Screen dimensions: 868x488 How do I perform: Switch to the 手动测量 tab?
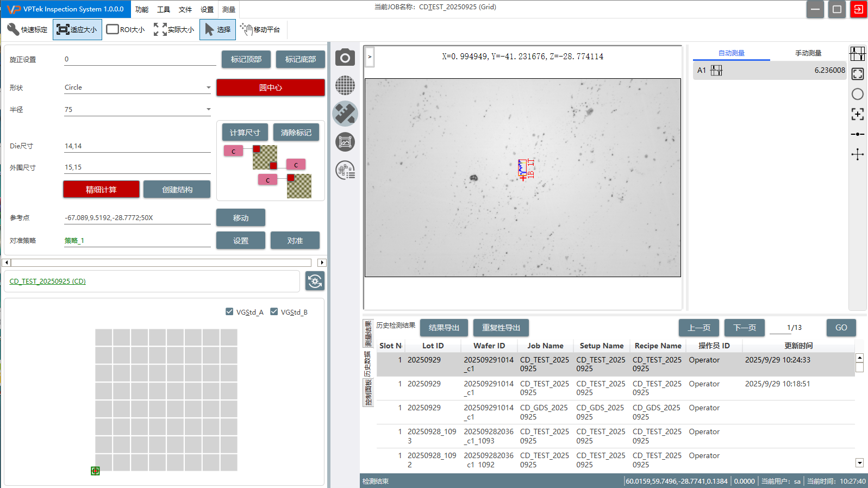coord(808,53)
